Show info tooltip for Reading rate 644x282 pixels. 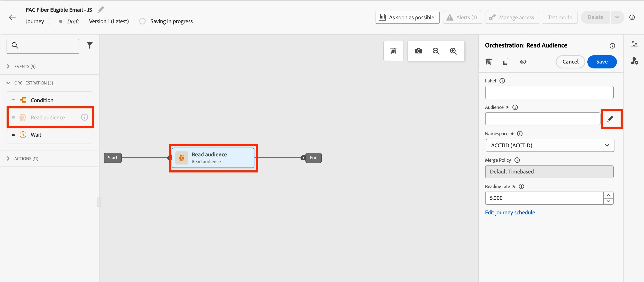tap(521, 187)
